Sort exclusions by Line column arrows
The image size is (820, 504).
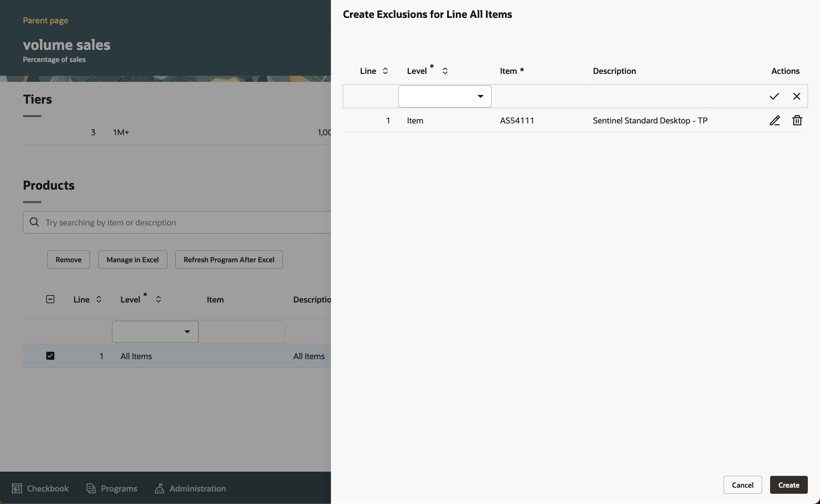tap(385, 71)
